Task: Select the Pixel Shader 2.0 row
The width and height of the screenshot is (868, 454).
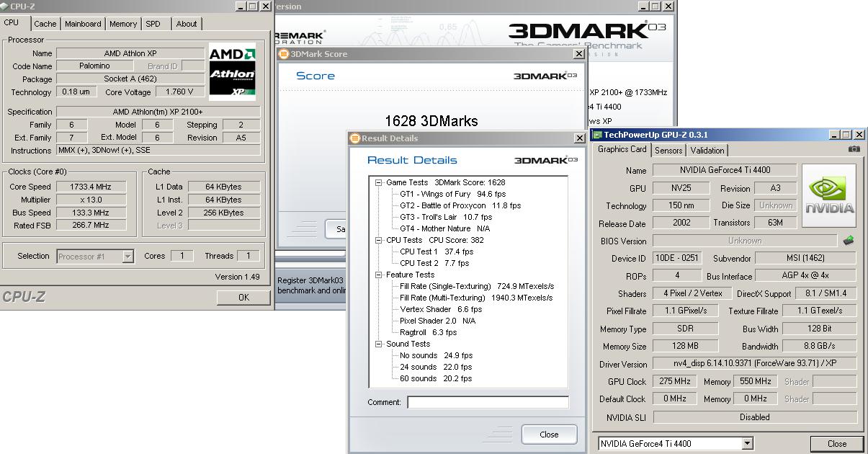Action: 438,321
